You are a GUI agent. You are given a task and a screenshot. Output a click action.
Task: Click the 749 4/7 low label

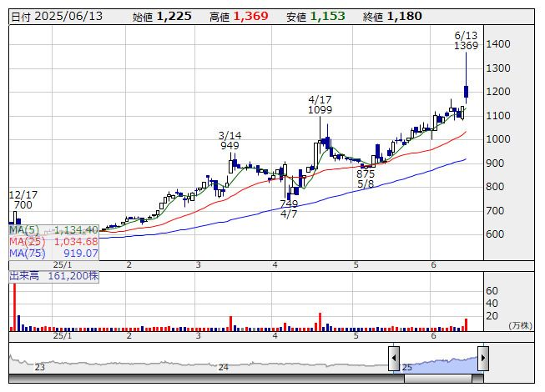(x=289, y=209)
